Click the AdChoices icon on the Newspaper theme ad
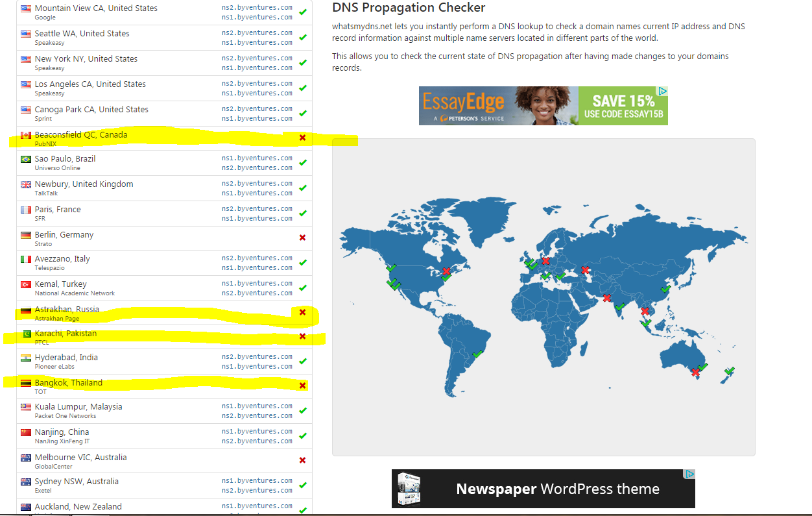Image resolution: width=812 pixels, height=516 pixels. click(x=689, y=474)
